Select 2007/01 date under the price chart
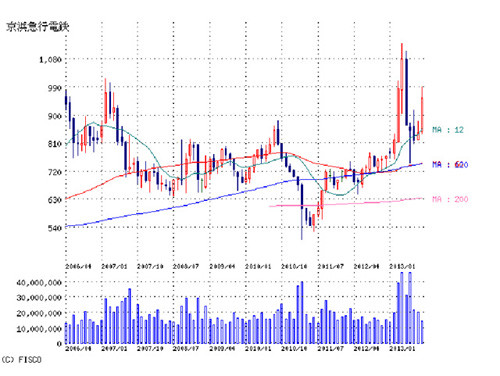 click(x=114, y=266)
